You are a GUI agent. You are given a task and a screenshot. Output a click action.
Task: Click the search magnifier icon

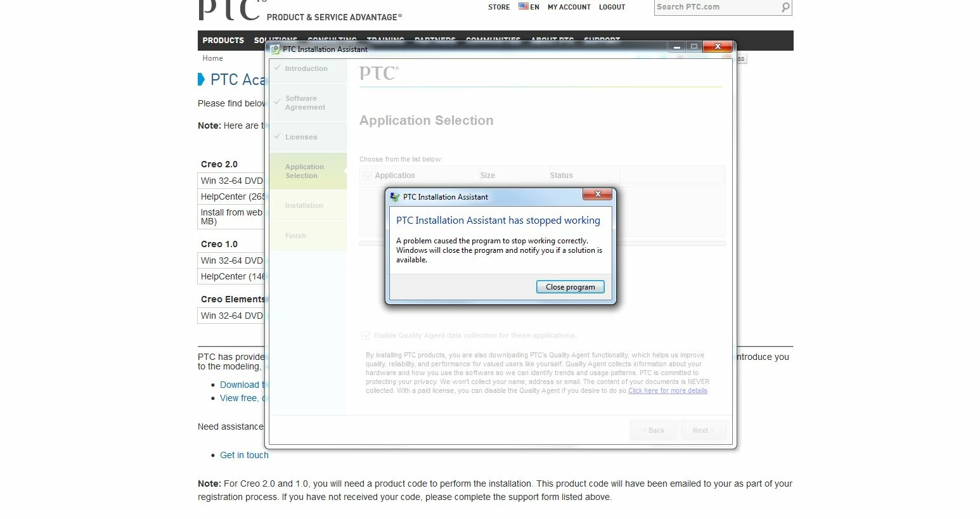point(785,7)
